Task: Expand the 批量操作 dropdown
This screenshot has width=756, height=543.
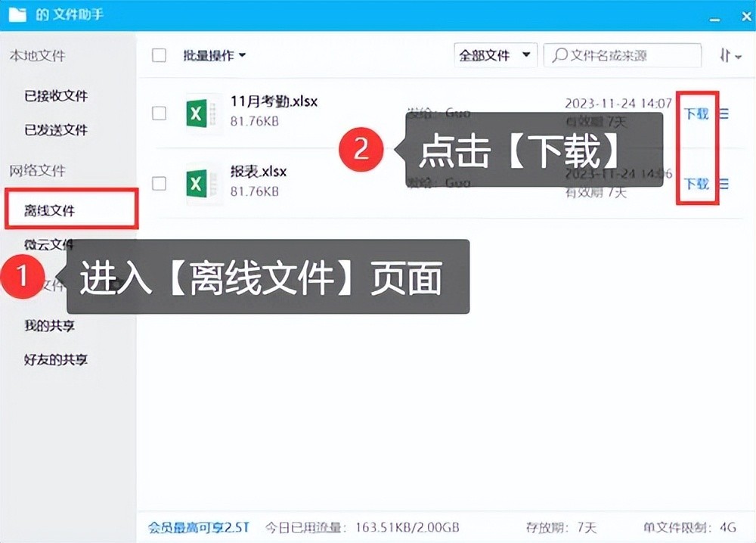Action: pos(215,55)
